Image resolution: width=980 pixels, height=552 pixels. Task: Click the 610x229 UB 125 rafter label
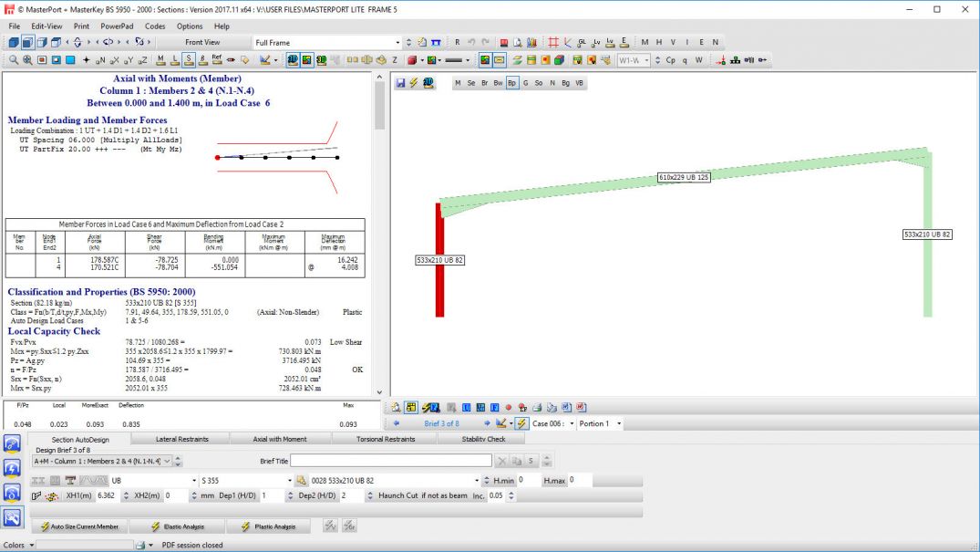684,177
